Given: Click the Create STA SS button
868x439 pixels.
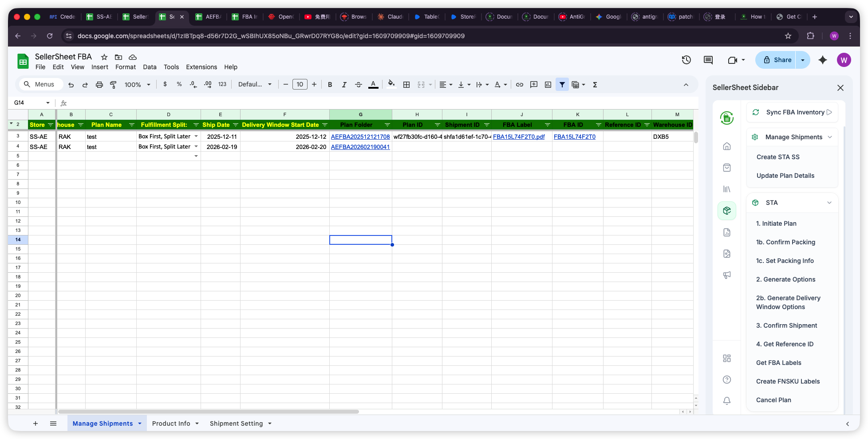Looking at the screenshot, I should [x=778, y=157].
